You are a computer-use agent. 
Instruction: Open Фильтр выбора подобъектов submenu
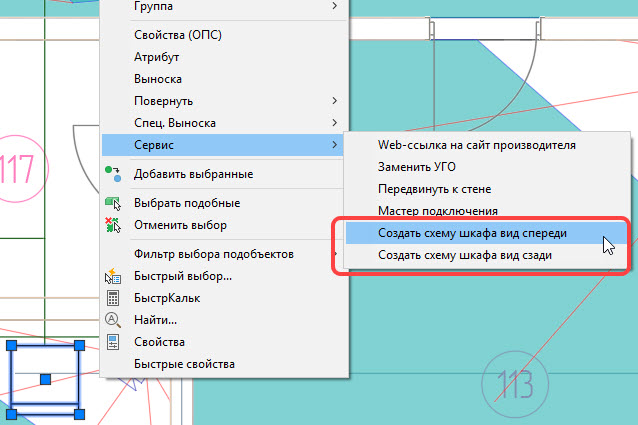223,254
